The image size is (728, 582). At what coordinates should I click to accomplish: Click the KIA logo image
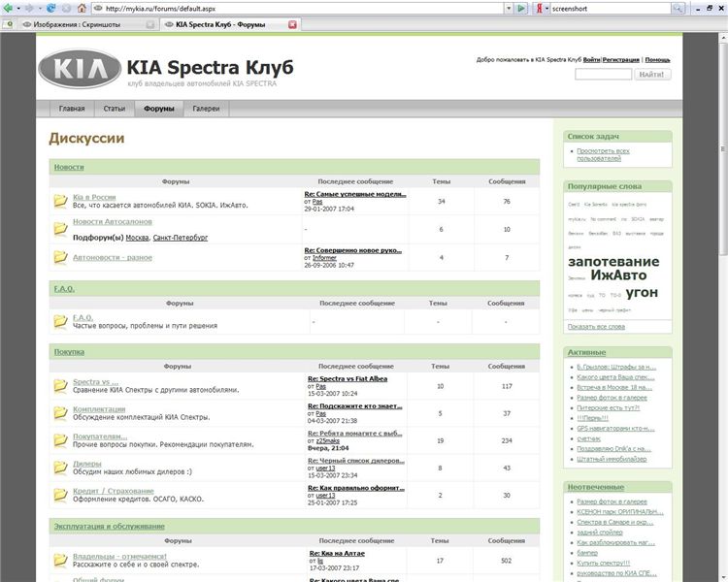click(80, 69)
